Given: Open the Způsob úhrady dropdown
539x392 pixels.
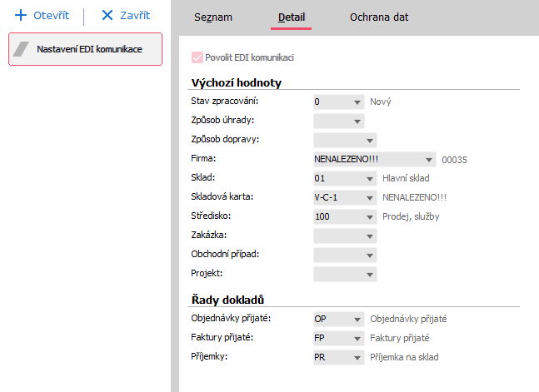Looking at the screenshot, I should point(357,122).
